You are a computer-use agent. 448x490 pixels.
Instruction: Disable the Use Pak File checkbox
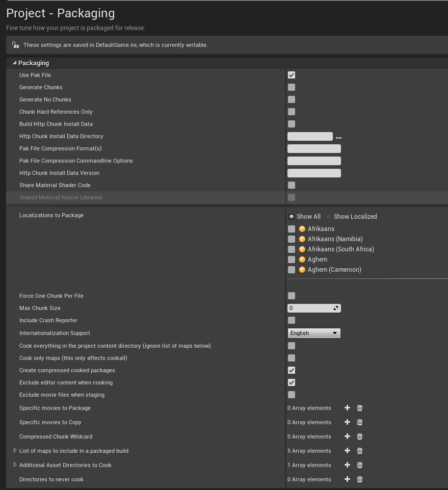coord(292,75)
